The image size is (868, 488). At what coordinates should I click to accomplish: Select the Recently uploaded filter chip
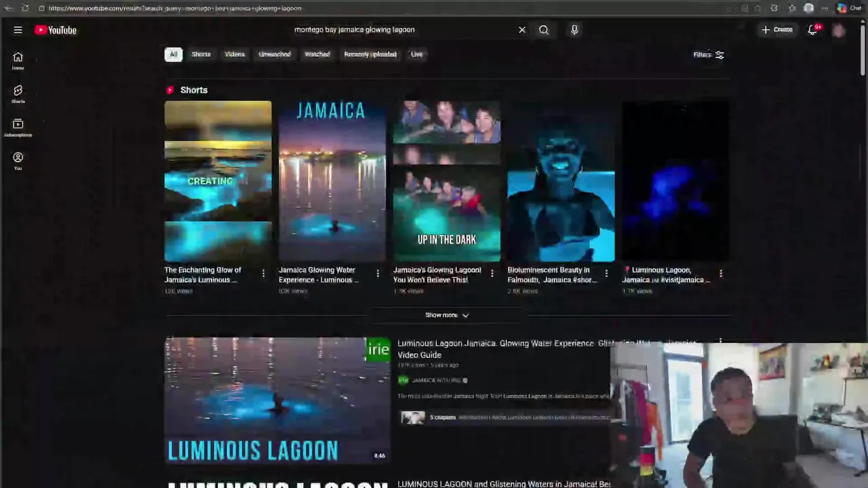[x=370, y=54]
